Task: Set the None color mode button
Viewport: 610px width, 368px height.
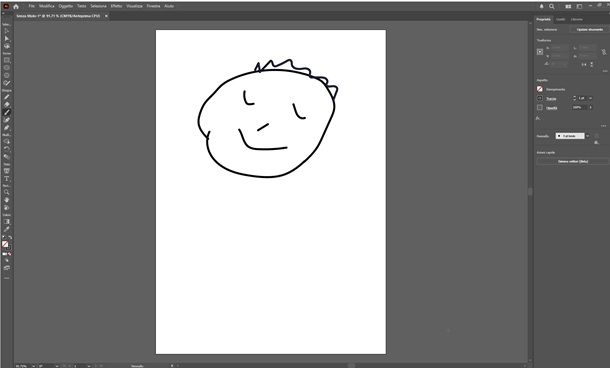Action: 10,254
